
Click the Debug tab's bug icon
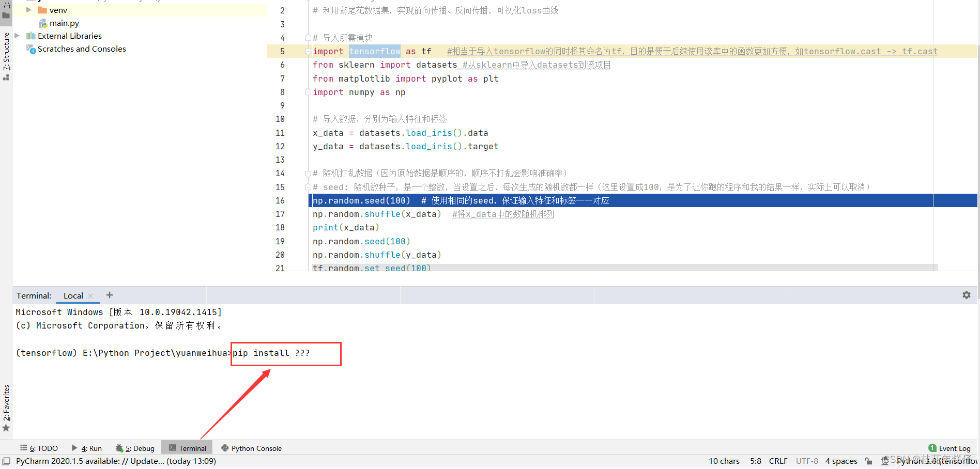coord(119,448)
